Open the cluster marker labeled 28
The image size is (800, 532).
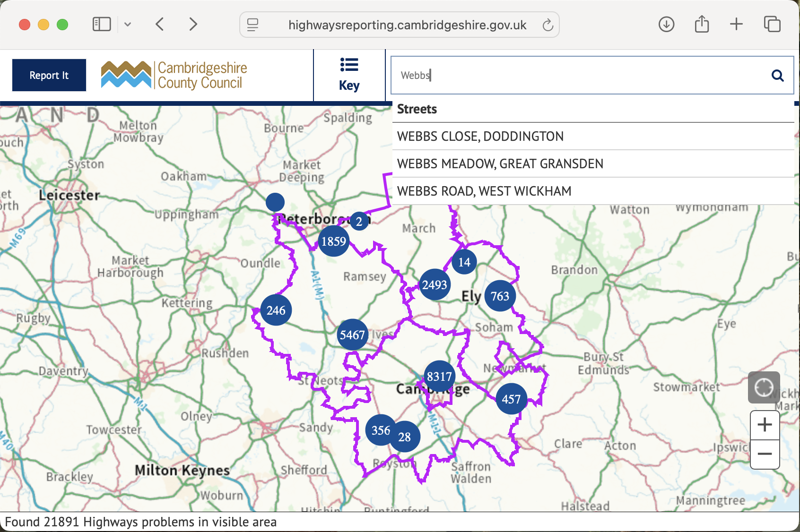405,437
